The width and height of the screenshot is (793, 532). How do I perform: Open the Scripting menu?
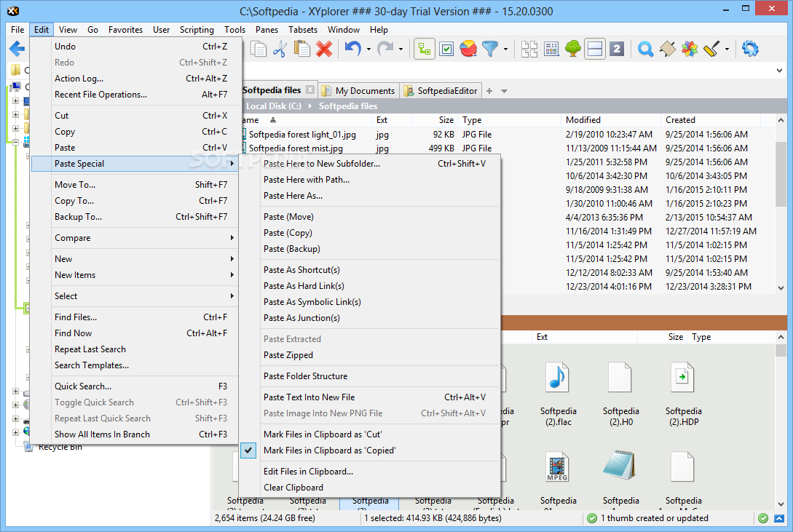click(x=197, y=30)
